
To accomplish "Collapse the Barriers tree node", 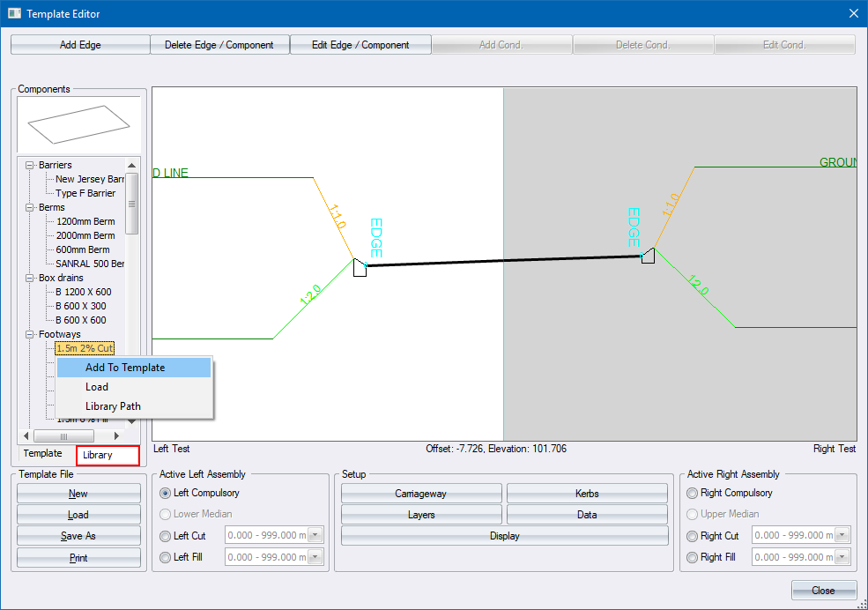I will 31,165.
